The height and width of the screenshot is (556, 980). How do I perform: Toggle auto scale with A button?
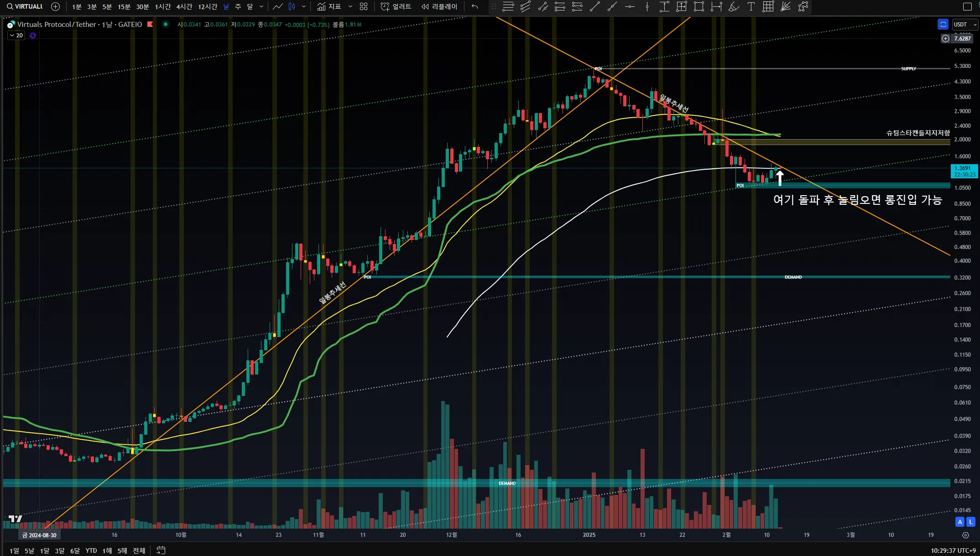click(x=960, y=522)
